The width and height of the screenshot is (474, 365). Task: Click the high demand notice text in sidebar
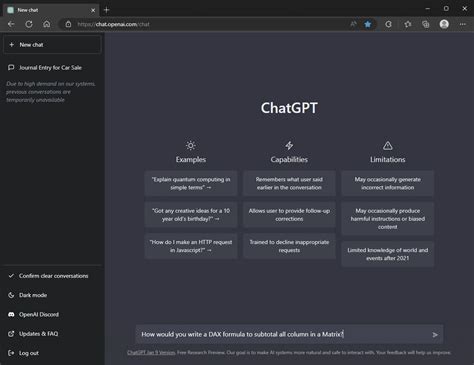coord(51,92)
